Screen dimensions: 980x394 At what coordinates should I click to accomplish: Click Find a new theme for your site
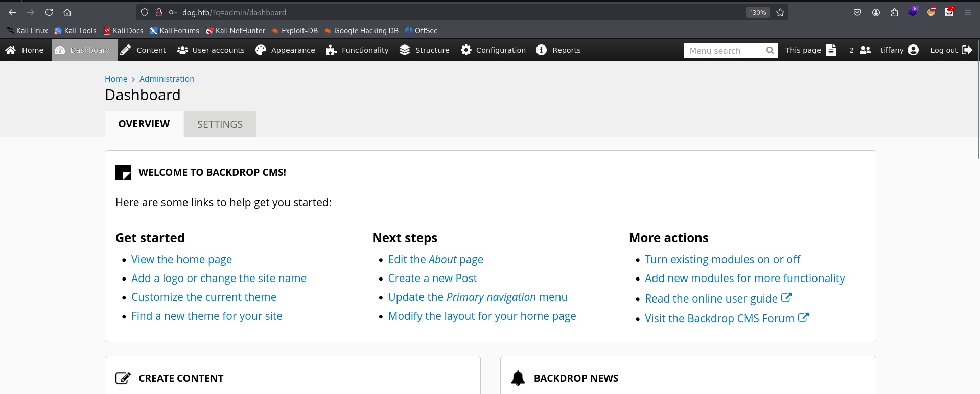coord(206,316)
